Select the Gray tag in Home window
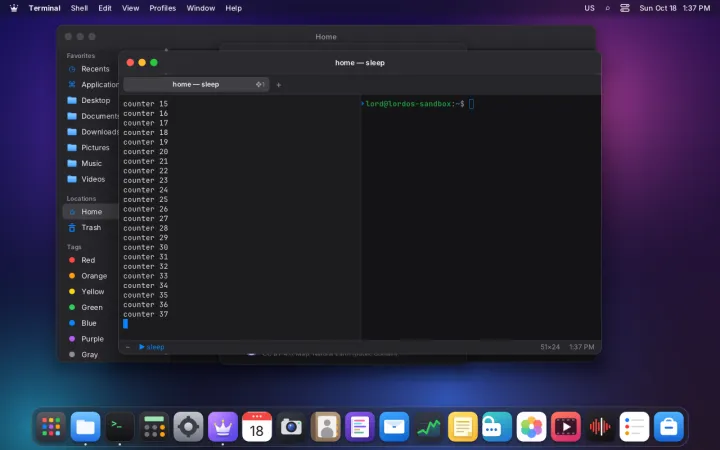The height and width of the screenshot is (450, 720). 91,354
